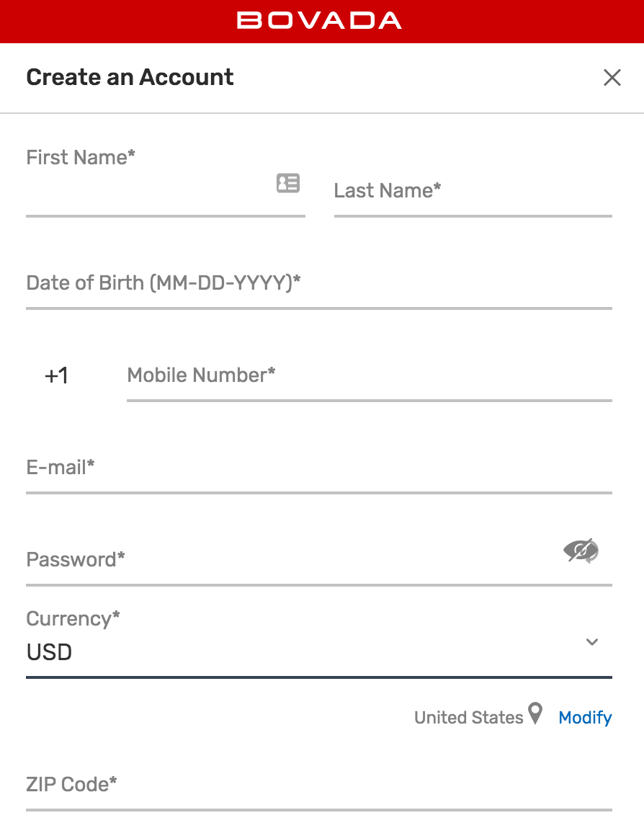The height and width of the screenshot is (823, 644).
Task: Click the contact card autofill icon
Action: coord(288,183)
